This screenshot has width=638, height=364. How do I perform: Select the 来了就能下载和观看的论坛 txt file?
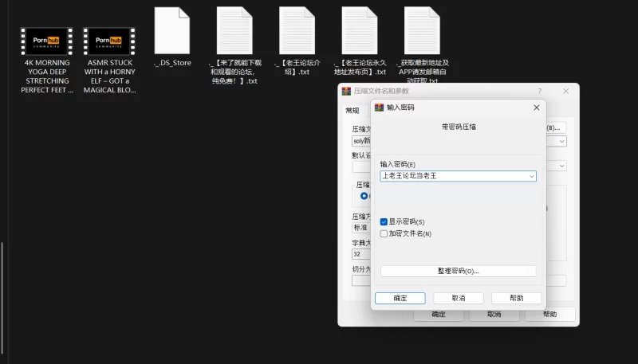234,30
